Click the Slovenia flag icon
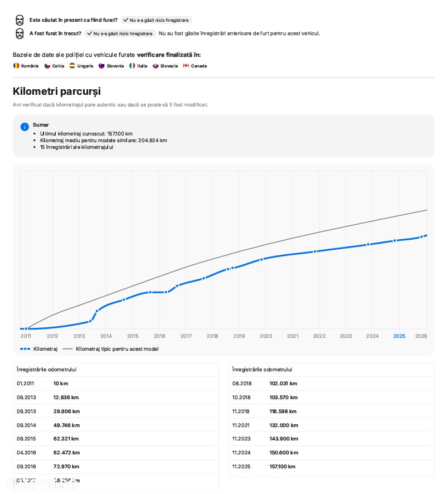Image resolution: width=448 pixels, height=494 pixels. coord(102,66)
